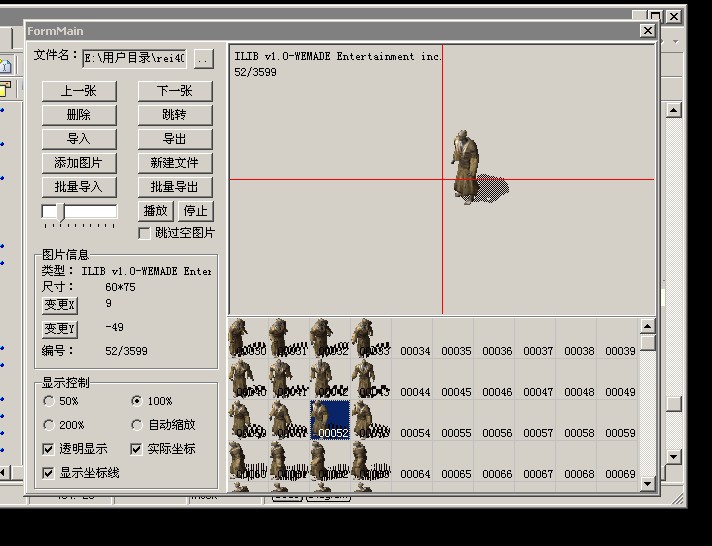Screen dimensions: 712x546
Task: Enable the 跳过空图片 checkbox
Action: point(144,233)
